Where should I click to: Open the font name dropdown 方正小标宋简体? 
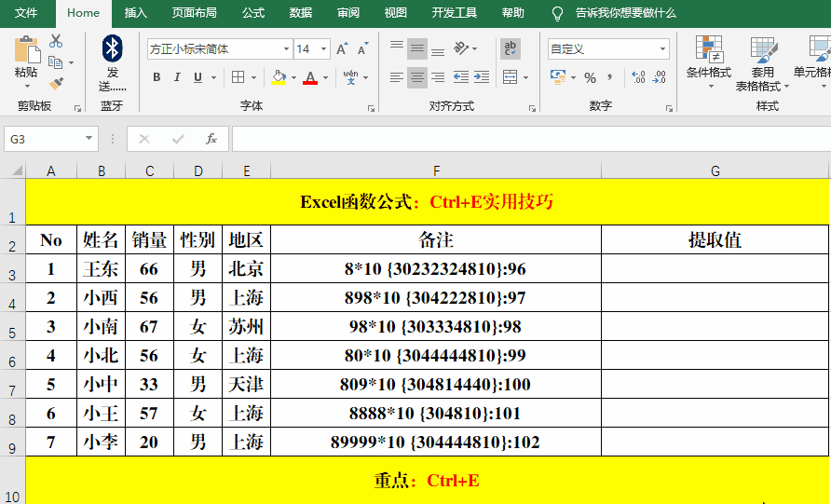(286, 49)
